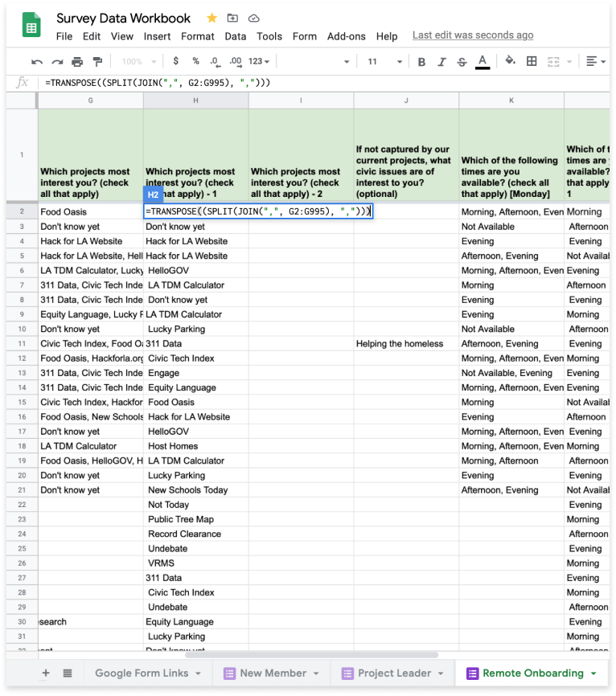Viewport: 616px width, 696px height.
Task: Open the Data menu
Action: (236, 36)
